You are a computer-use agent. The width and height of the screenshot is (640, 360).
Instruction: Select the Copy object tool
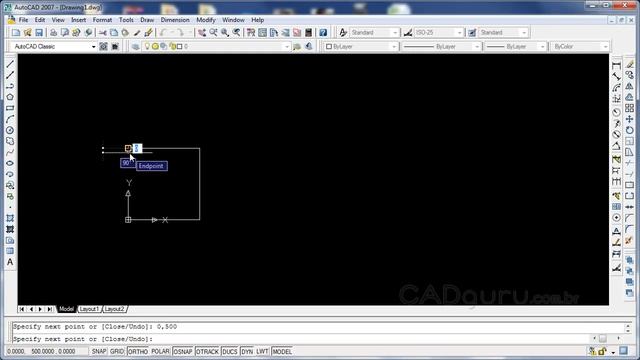click(629, 75)
